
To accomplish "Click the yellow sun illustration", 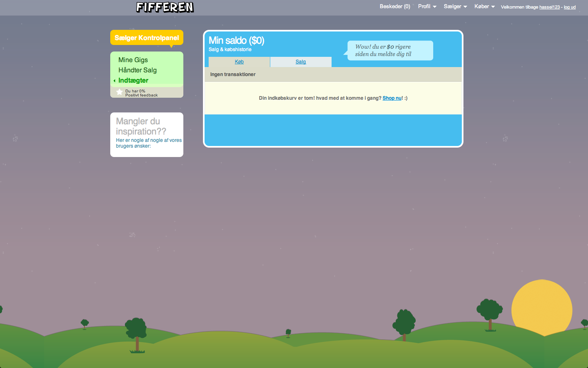I will (x=541, y=307).
